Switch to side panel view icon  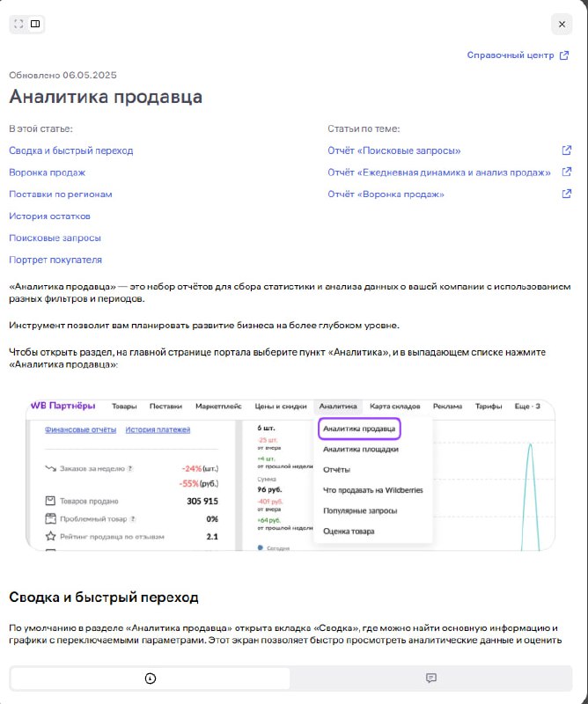pyautogui.click(x=35, y=24)
